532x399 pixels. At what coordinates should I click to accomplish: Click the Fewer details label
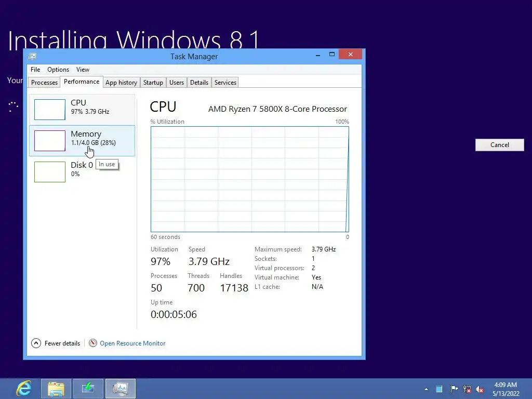click(62, 343)
